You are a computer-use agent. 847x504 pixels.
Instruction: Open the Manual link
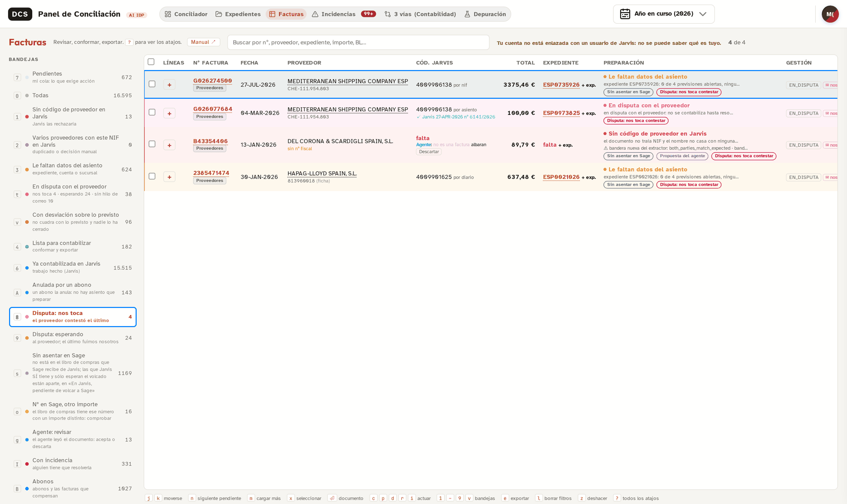pyautogui.click(x=203, y=42)
